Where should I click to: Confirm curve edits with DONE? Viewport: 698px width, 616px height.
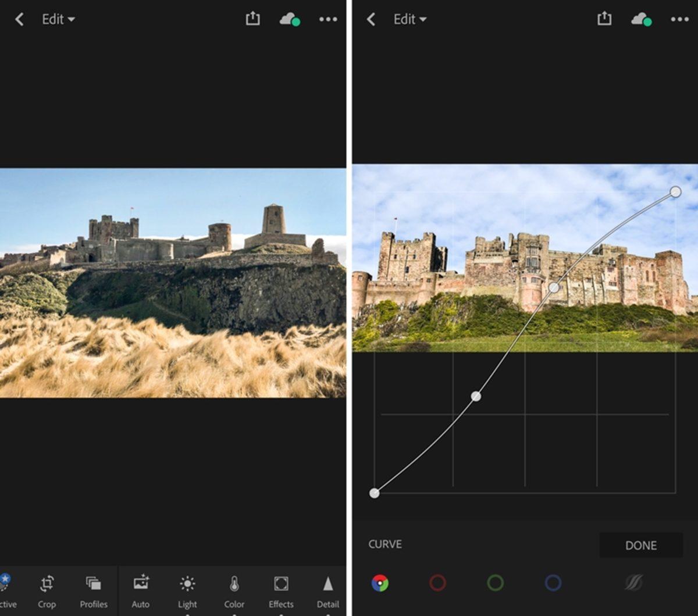click(x=640, y=545)
